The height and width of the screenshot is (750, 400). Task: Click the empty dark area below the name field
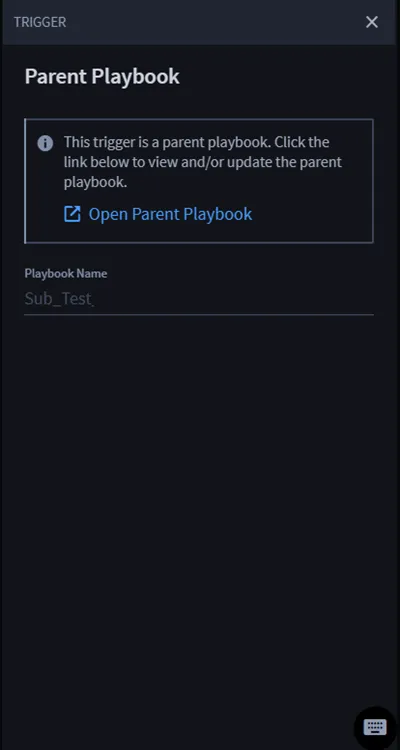tap(199, 502)
